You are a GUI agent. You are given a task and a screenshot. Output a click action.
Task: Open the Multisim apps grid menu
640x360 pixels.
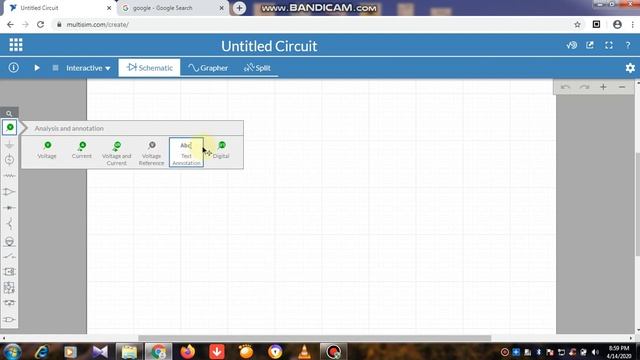click(16, 45)
